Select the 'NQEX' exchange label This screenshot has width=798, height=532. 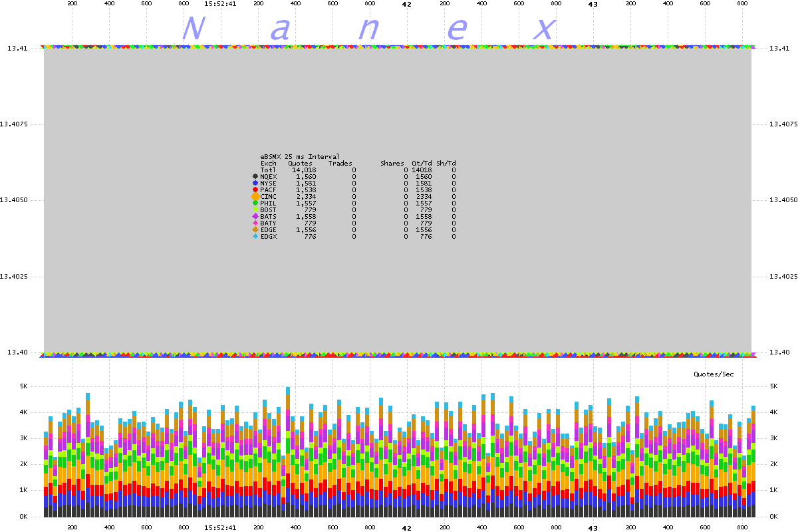click(x=268, y=176)
